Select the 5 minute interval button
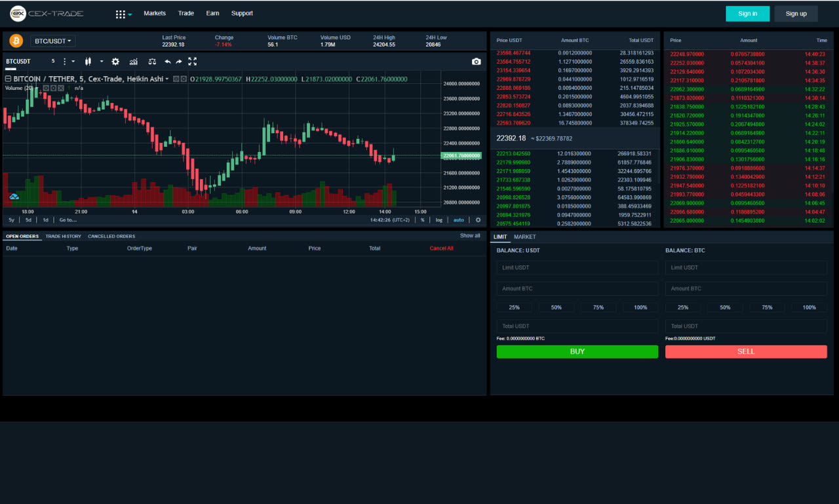 (53, 62)
